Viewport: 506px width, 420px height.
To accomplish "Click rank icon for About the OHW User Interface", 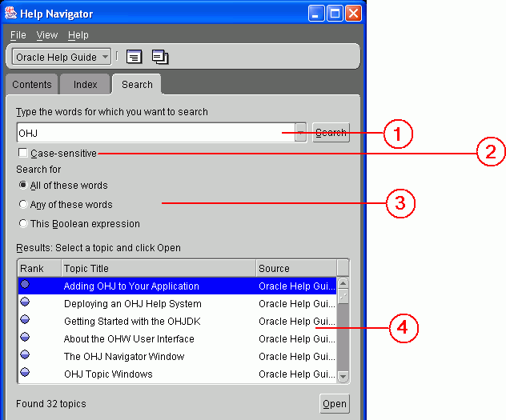I will (25, 337).
